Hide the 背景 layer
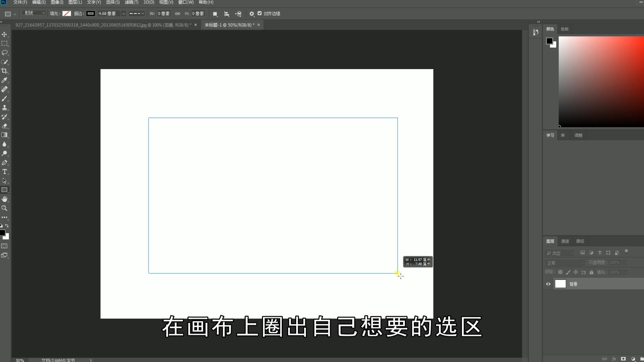This screenshot has height=362, width=644. click(x=548, y=284)
